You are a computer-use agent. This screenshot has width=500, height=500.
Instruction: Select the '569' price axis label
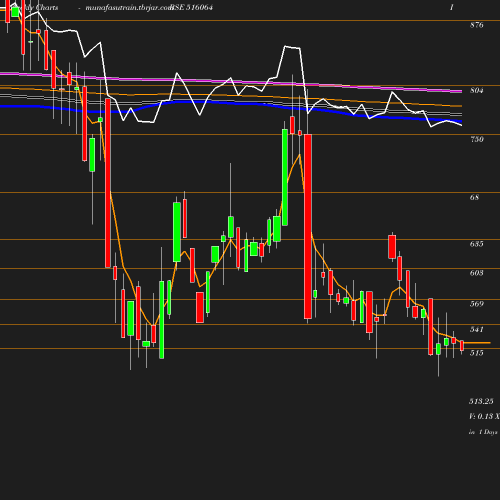point(476,304)
